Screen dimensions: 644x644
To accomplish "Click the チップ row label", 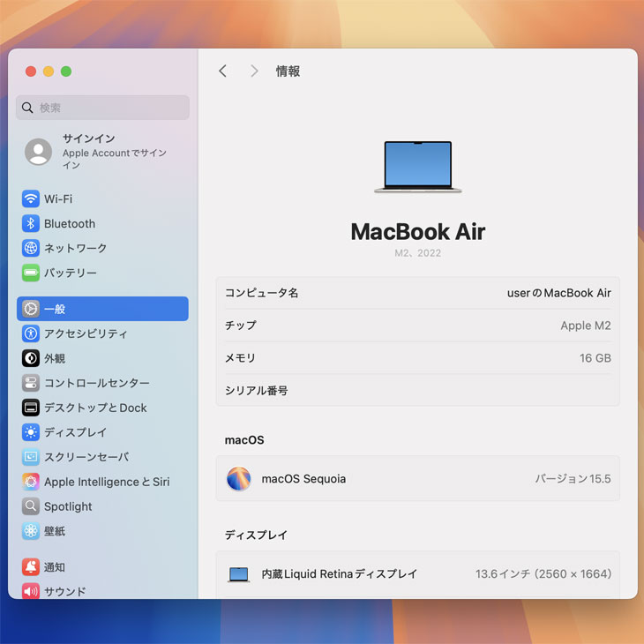I will 241,326.
